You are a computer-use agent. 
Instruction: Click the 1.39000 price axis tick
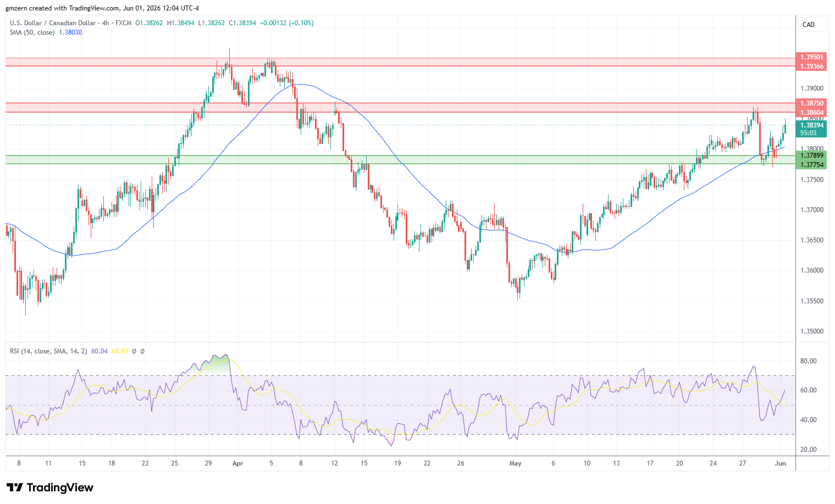[x=812, y=88]
